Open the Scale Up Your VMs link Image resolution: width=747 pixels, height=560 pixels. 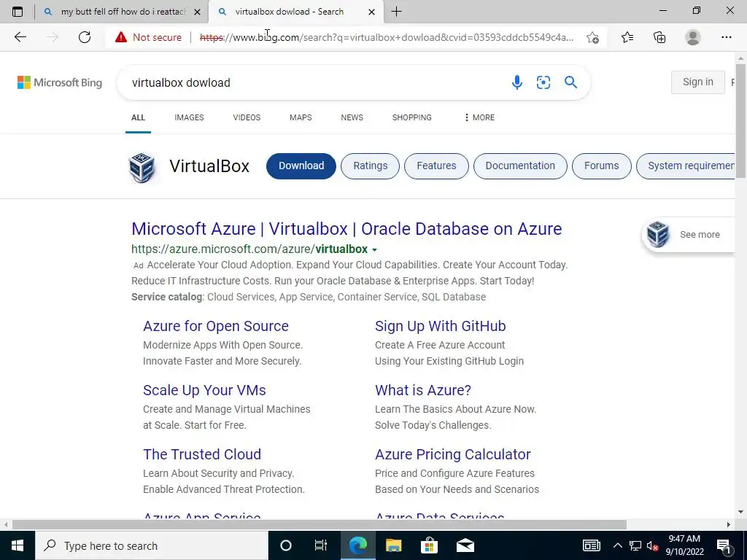pyautogui.click(x=204, y=391)
